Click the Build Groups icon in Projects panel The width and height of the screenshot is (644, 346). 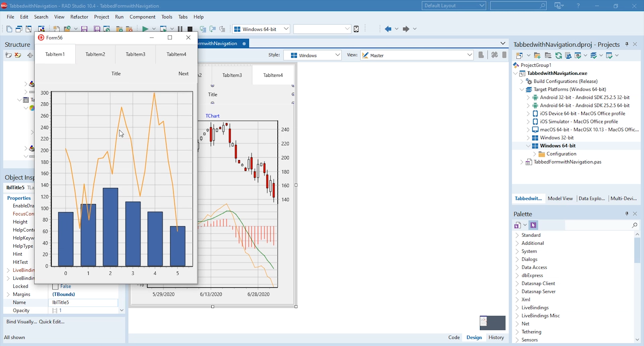(568, 55)
